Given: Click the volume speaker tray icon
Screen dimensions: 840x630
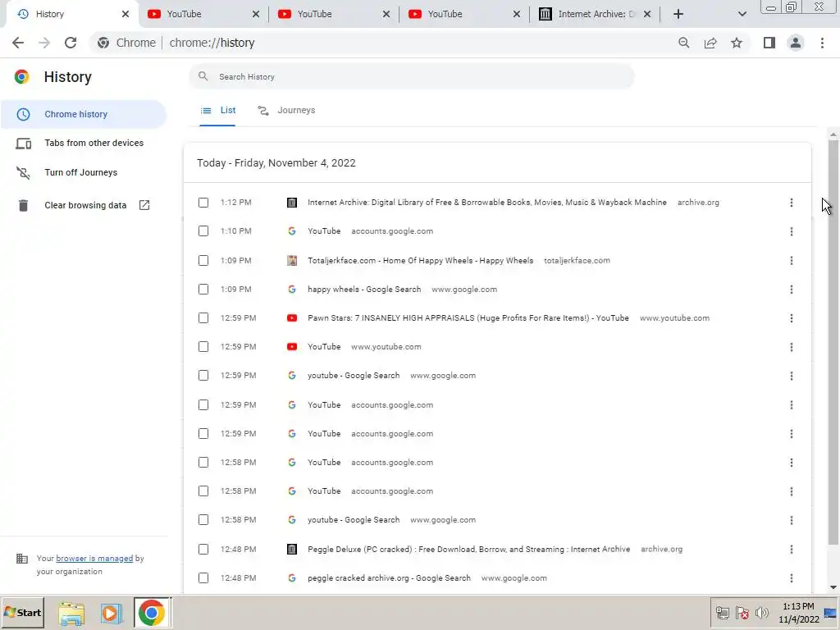Looking at the screenshot, I should coord(761,613).
